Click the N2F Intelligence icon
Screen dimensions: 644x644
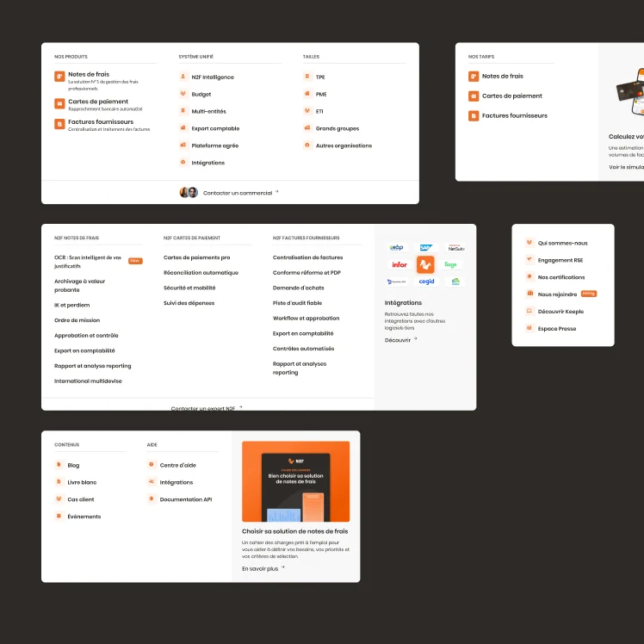click(183, 77)
